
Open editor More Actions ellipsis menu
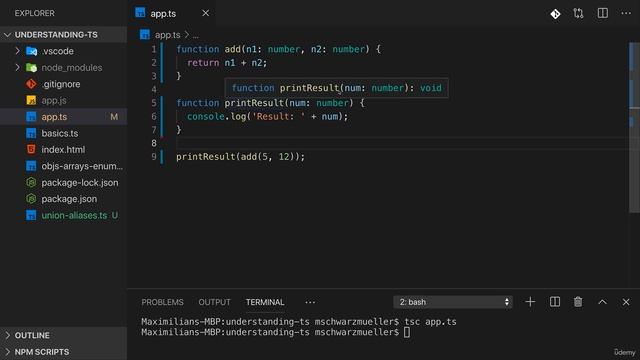[626, 13]
